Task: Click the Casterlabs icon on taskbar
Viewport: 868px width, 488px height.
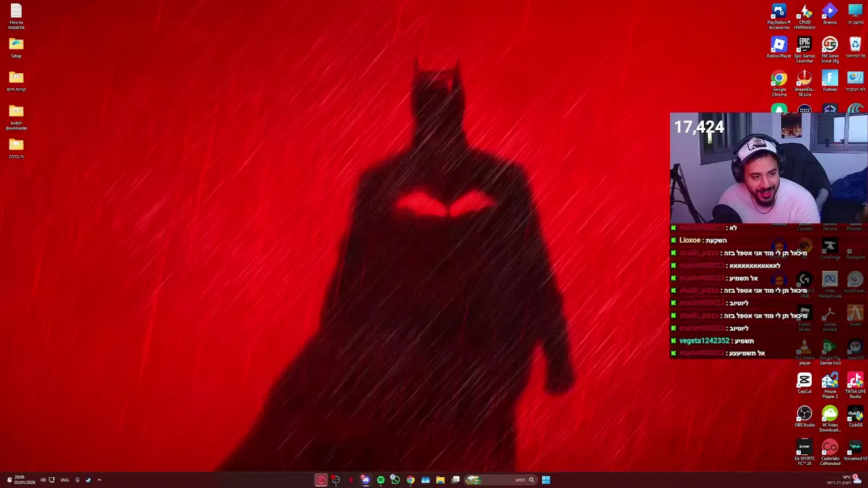Action: (321, 480)
